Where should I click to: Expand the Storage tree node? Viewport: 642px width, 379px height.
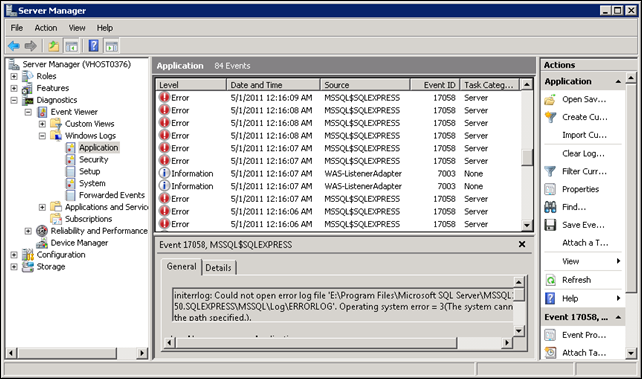(x=14, y=266)
